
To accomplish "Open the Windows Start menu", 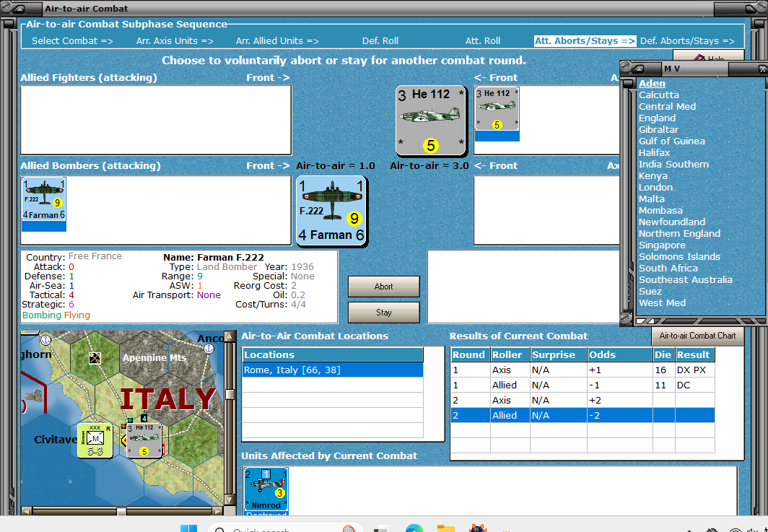I will tap(188, 528).
